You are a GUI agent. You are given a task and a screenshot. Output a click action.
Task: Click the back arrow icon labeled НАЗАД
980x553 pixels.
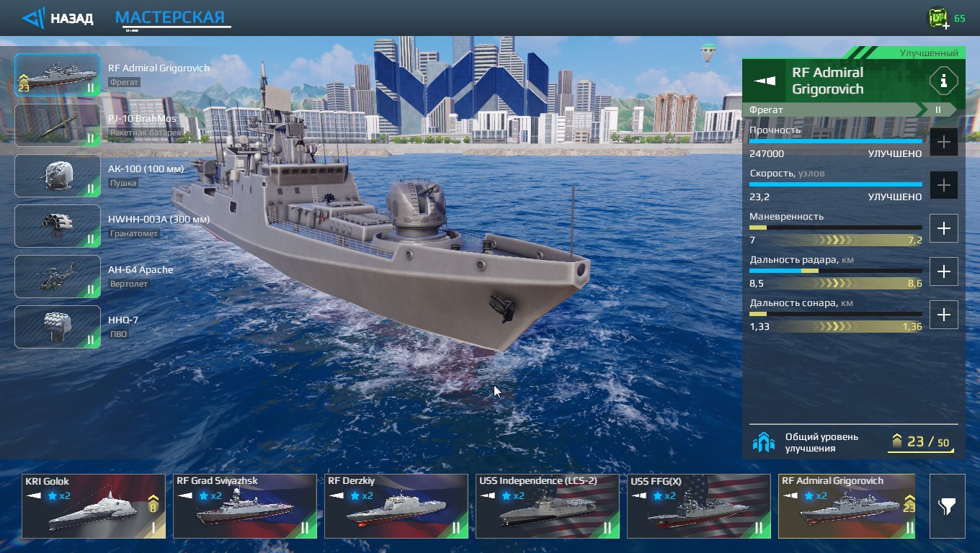click(33, 18)
